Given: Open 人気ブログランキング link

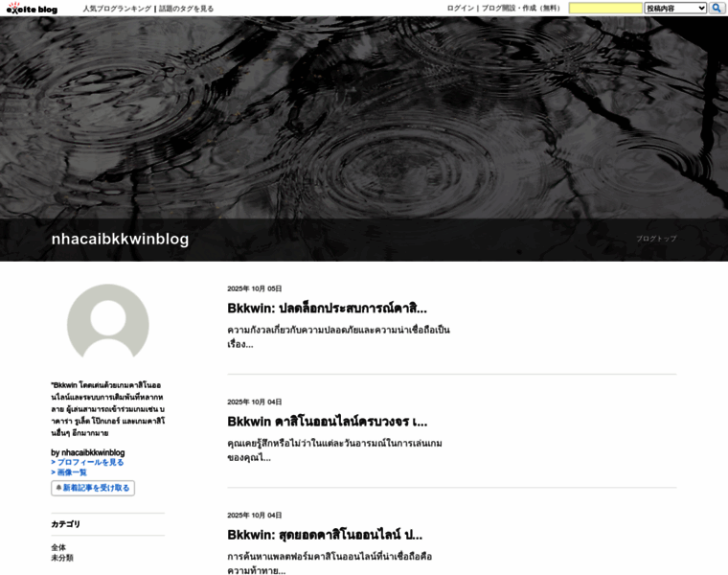Looking at the screenshot, I should coord(117,9).
